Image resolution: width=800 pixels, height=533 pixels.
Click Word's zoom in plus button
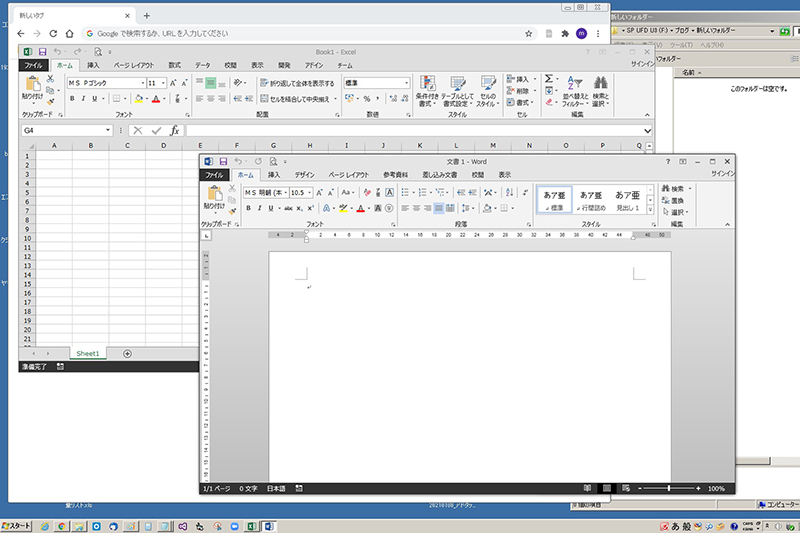698,489
